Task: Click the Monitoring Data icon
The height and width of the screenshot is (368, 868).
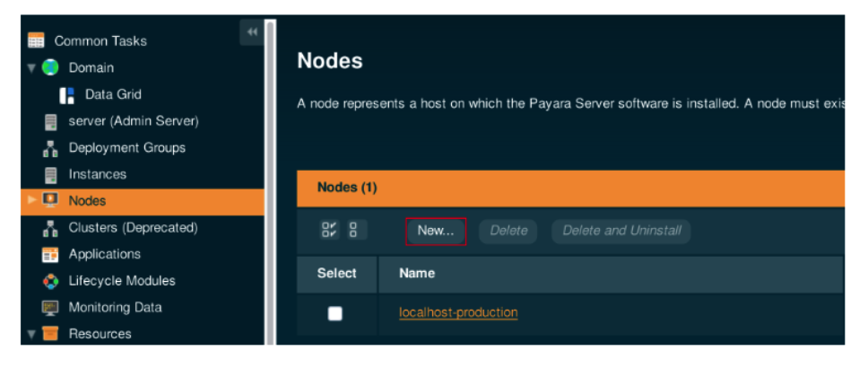Action: (50, 308)
